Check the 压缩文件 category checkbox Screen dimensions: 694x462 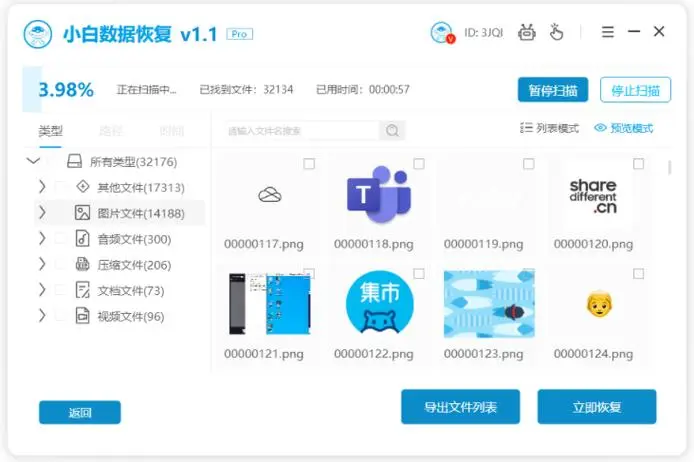coord(61,264)
